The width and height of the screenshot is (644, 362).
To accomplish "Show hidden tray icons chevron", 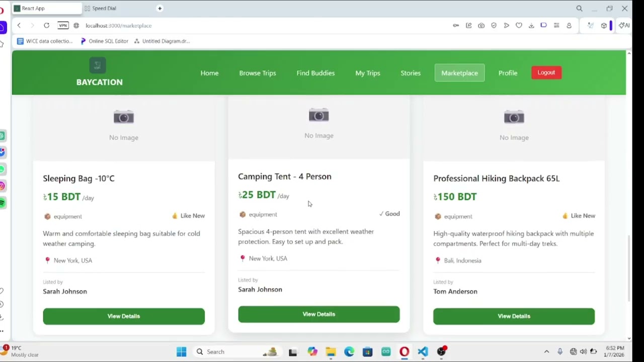I will coord(546,351).
